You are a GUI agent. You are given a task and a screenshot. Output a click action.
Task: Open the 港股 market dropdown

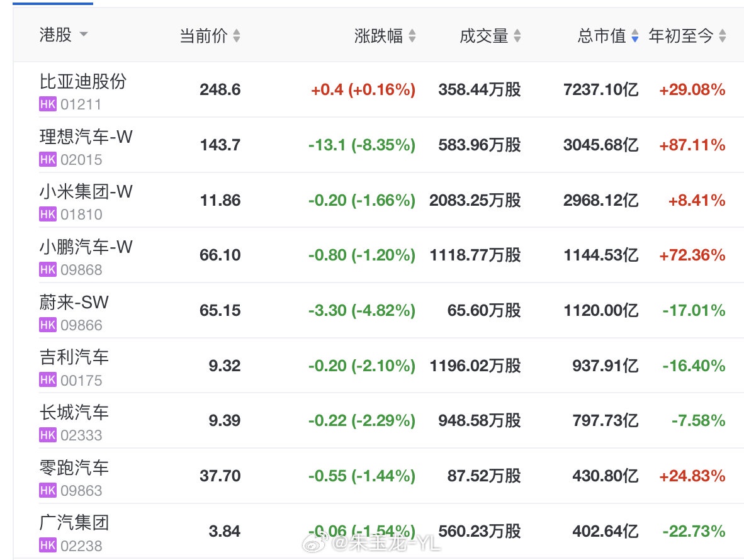83,35
